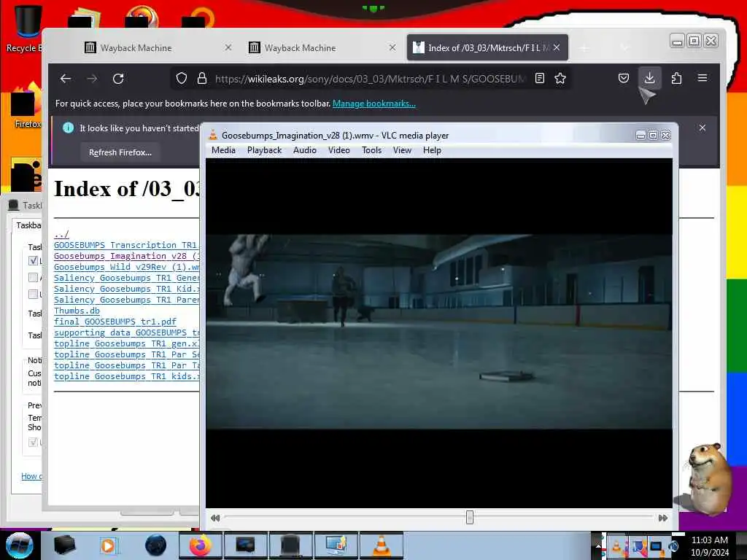Open media player icon on taskbar
Viewport: 747px width, 560px height.
point(108,545)
